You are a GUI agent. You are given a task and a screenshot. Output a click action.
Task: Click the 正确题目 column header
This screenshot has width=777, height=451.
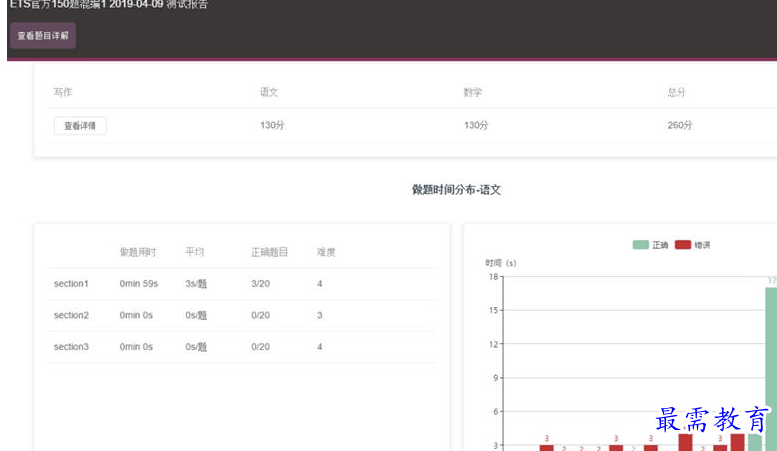[x=269, y=252]
